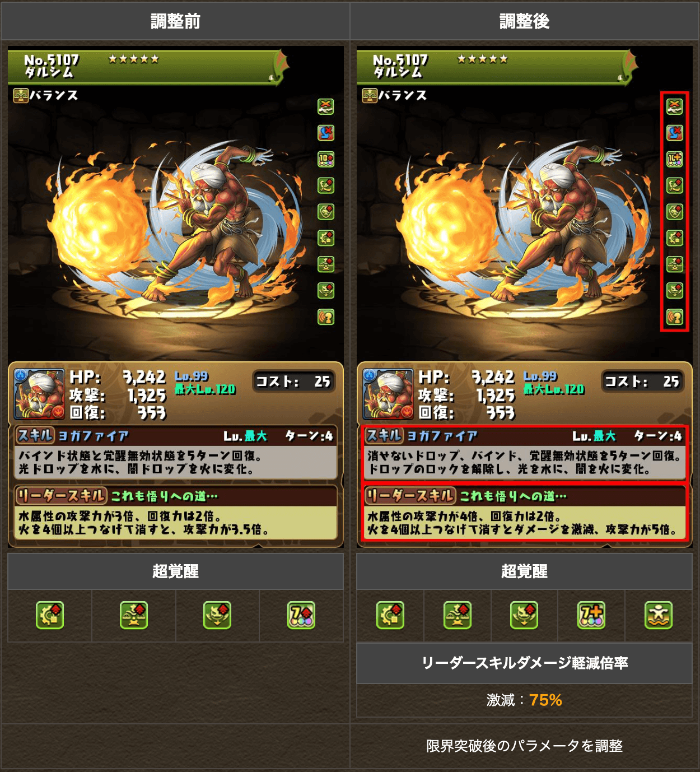This screenshot has width=700, height=772.
Task: Click the バランス type icon in 調整前 panel
Action: (x=21, y=96)
